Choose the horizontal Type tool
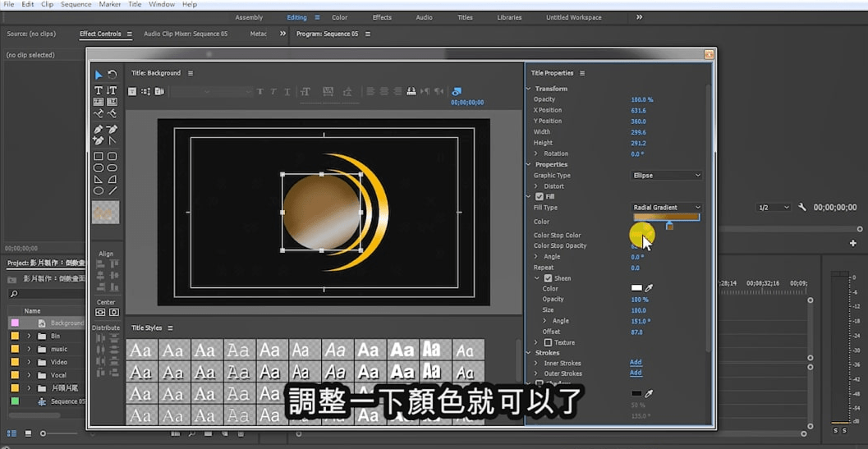Screen dimensions: 868x449 pos(99,90)
